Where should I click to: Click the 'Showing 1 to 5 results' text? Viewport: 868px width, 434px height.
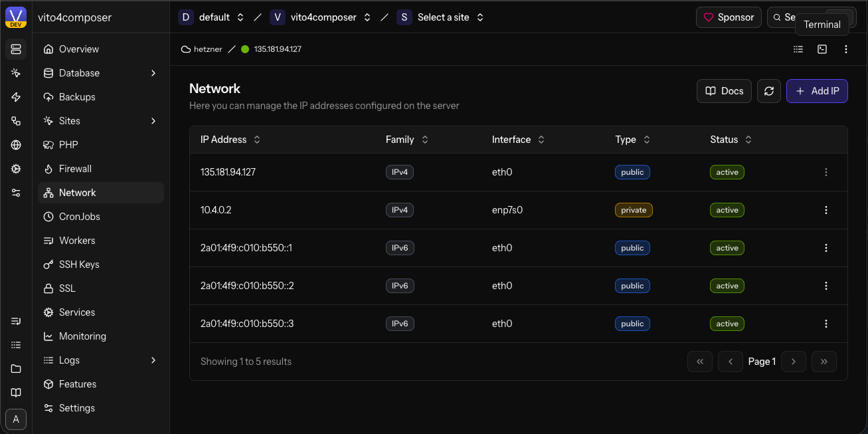click(x=246, y=362)
